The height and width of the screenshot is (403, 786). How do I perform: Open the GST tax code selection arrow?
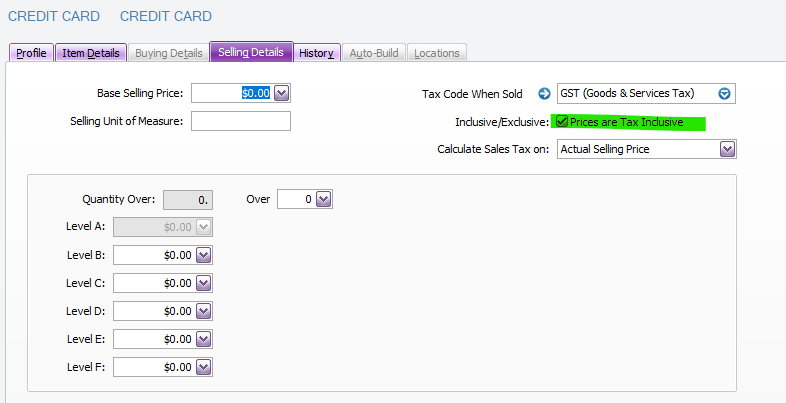point(725,94)
